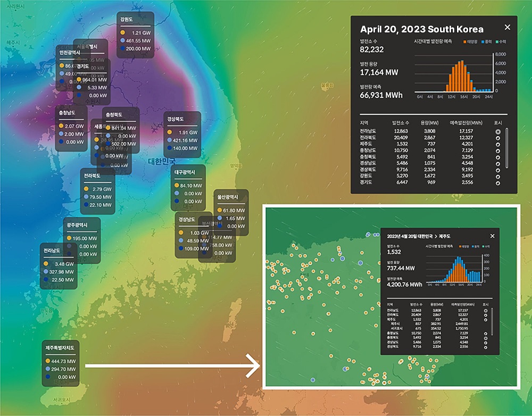Image resolution: width=532 pixels, height=416 pixels.
Task: Click the scrollbar in the region table
Action: [x=507, y=148]
